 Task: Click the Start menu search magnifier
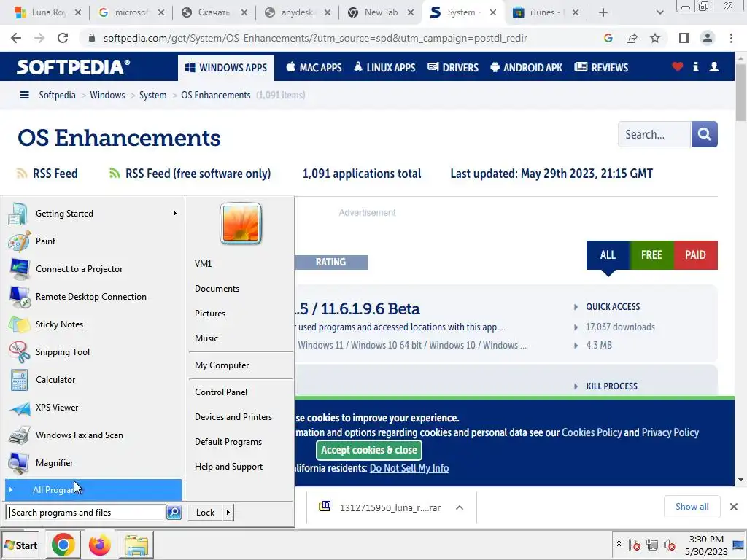[x=174, y=513]
